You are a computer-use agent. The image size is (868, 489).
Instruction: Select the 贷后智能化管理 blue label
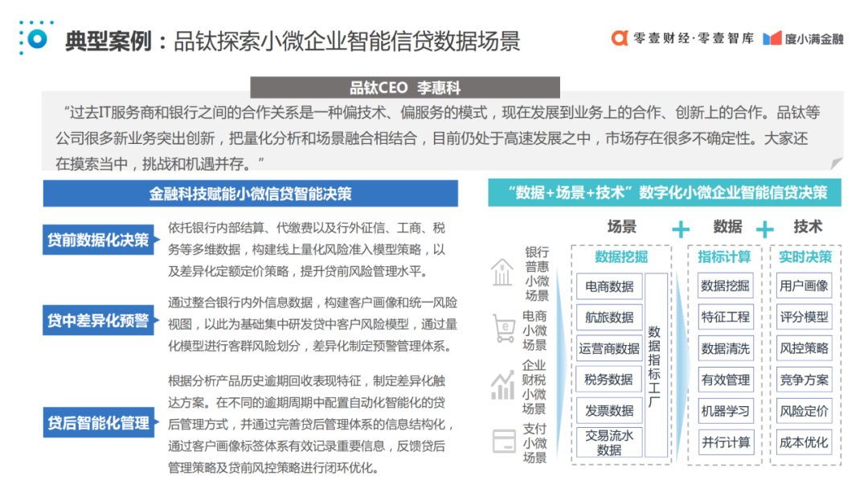pos(99,422)
